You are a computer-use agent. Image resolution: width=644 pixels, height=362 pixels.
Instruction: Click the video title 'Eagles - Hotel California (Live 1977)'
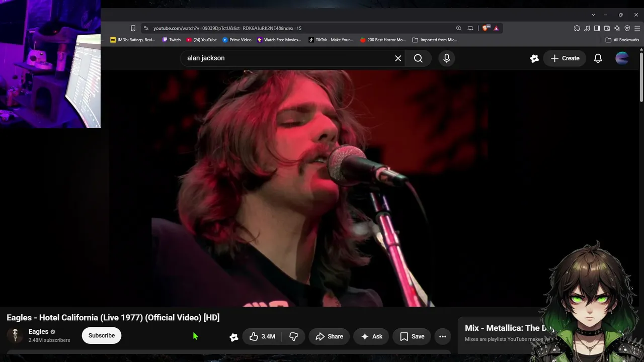pos(113,318)
